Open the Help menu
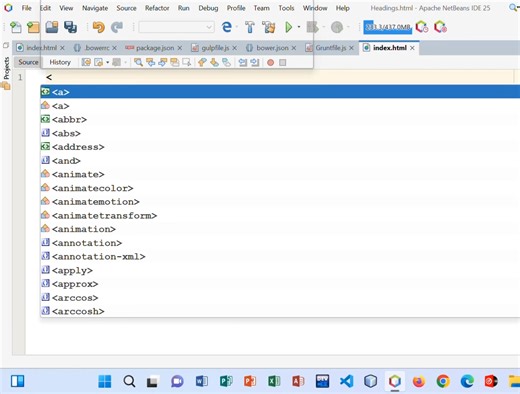Screen dimensions: 520x394 point(343,8)
